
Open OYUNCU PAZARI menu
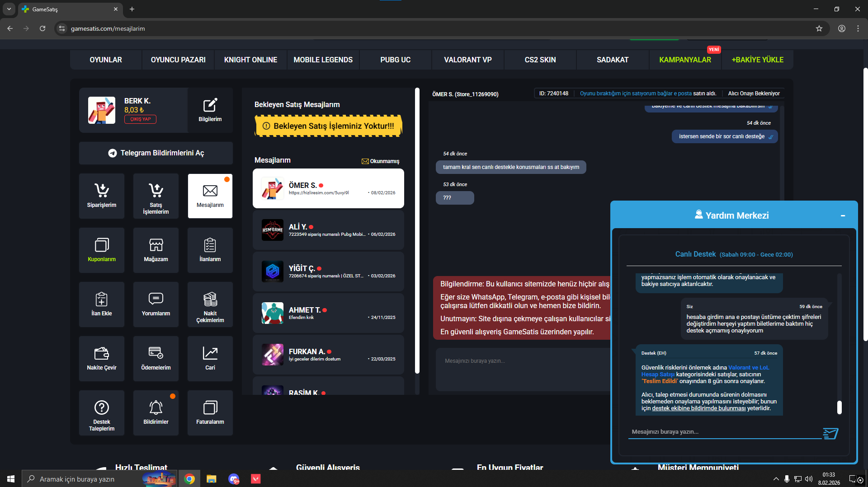click(x=178, y=60)
